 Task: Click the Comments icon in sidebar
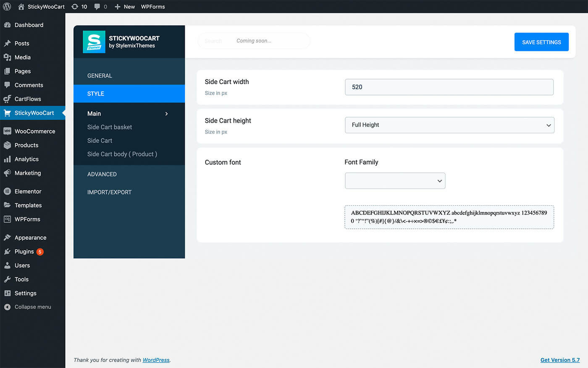click(7, 85)
